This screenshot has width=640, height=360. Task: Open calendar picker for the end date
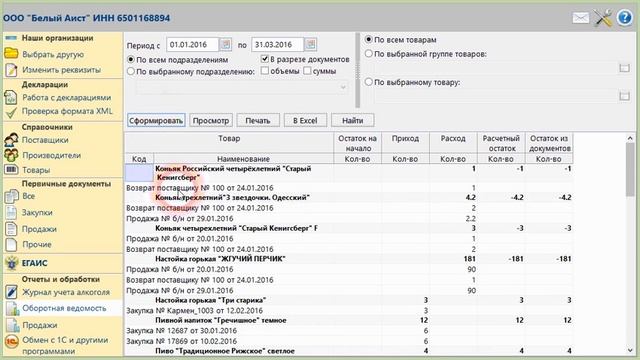[x=311, y=44]
